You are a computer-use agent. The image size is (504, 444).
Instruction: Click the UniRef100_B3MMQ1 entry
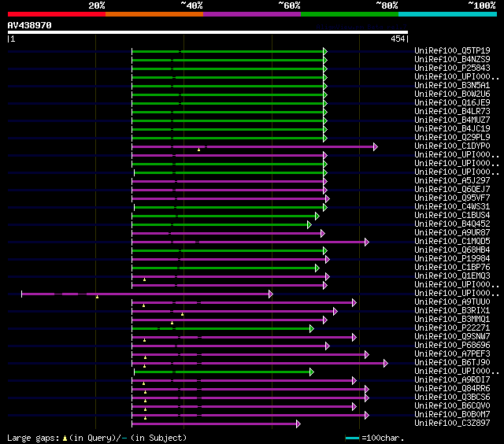(x=452, y=320)
